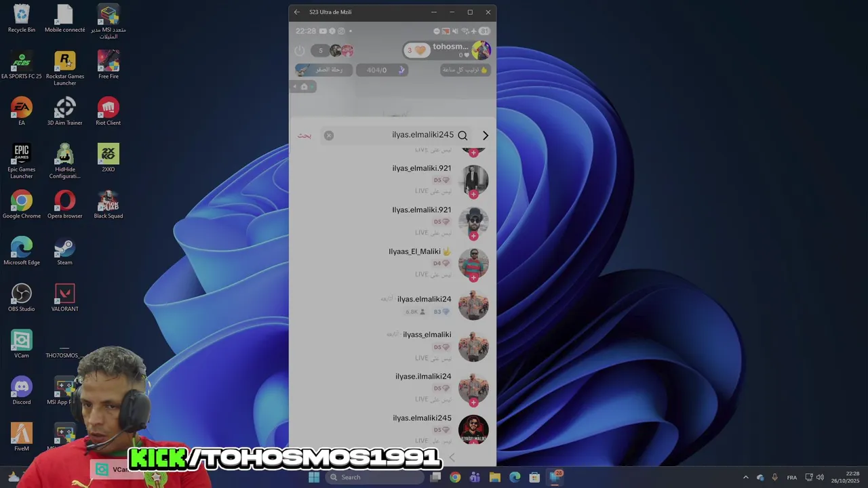The height and width of the screenshot is (488, 868).
Task: Open the MSI manager desktop icon
Action: coord(108,22)
